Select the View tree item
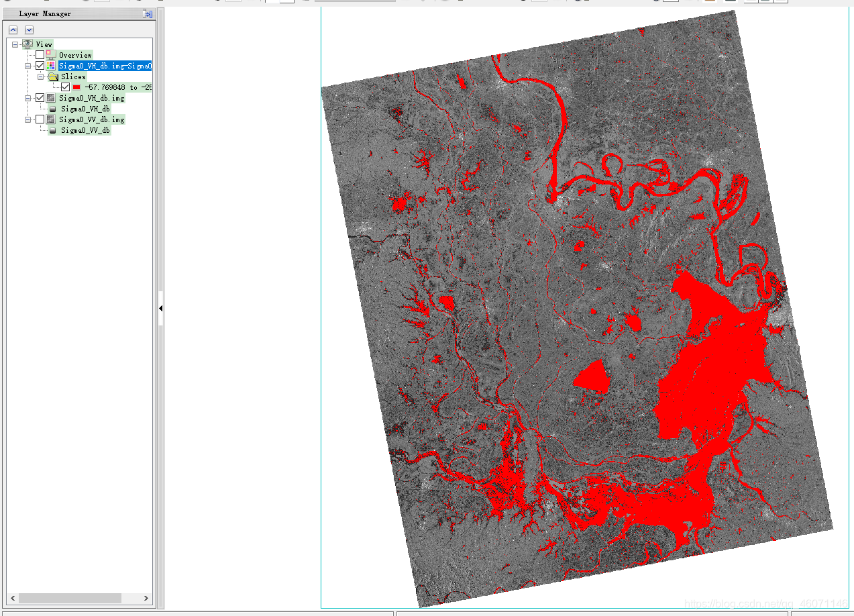The width and height of the screenshot is (854, 616). coord(44,44)
